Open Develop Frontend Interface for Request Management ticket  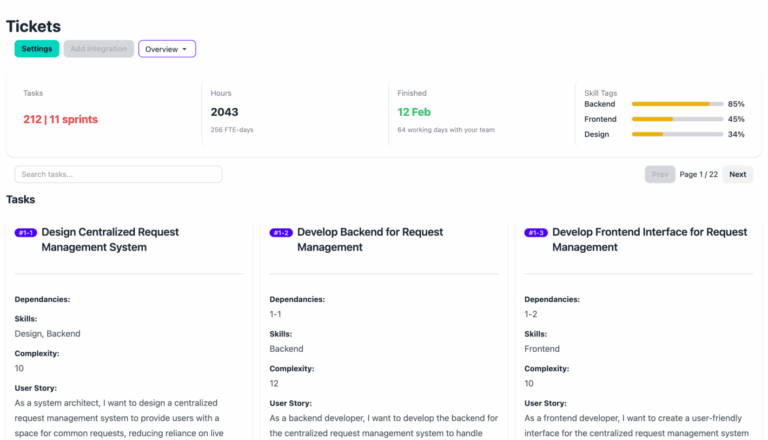[x=649, y=239]
